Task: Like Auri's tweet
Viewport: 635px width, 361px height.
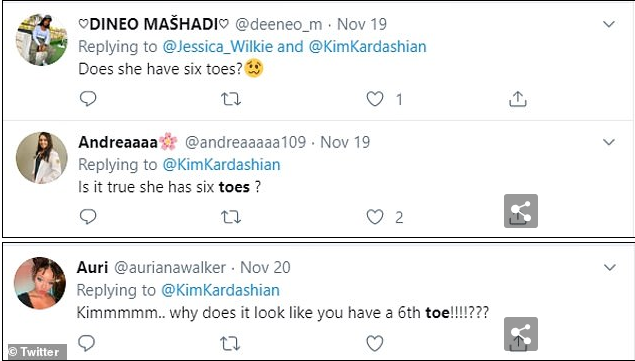Action: [375, 344]
